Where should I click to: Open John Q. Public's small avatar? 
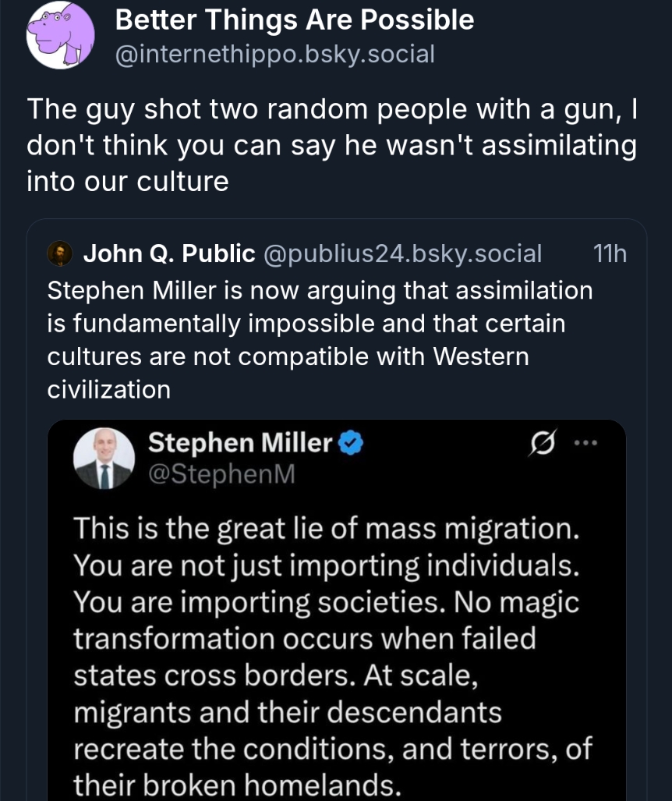tap(60, 253)
